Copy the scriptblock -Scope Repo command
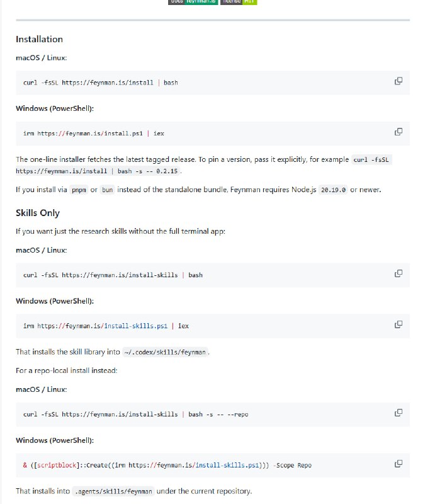The image size is (425, 504). point(398,464)
